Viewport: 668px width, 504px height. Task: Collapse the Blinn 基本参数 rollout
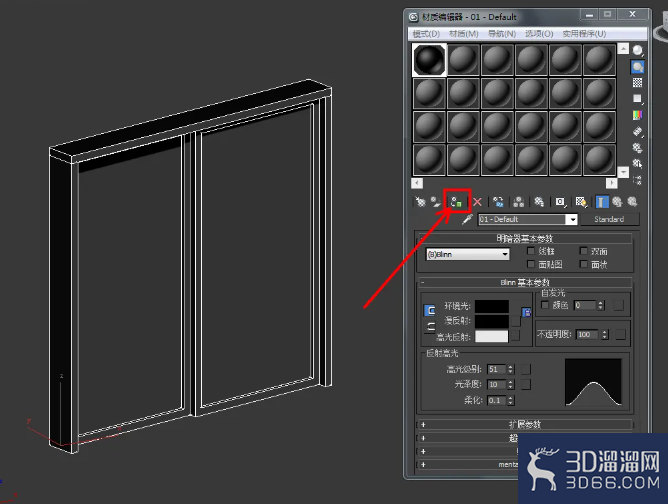coord(525,282)
